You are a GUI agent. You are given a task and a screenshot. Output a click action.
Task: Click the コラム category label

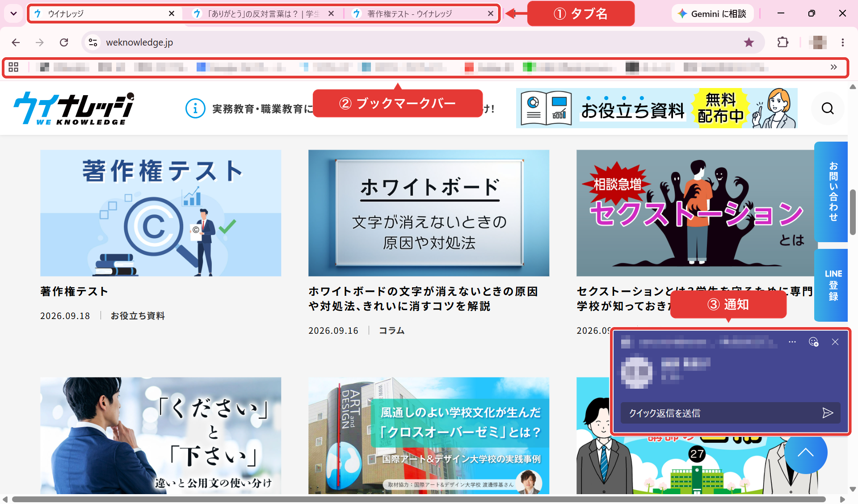pyautogui.click(x=391, y=331)
